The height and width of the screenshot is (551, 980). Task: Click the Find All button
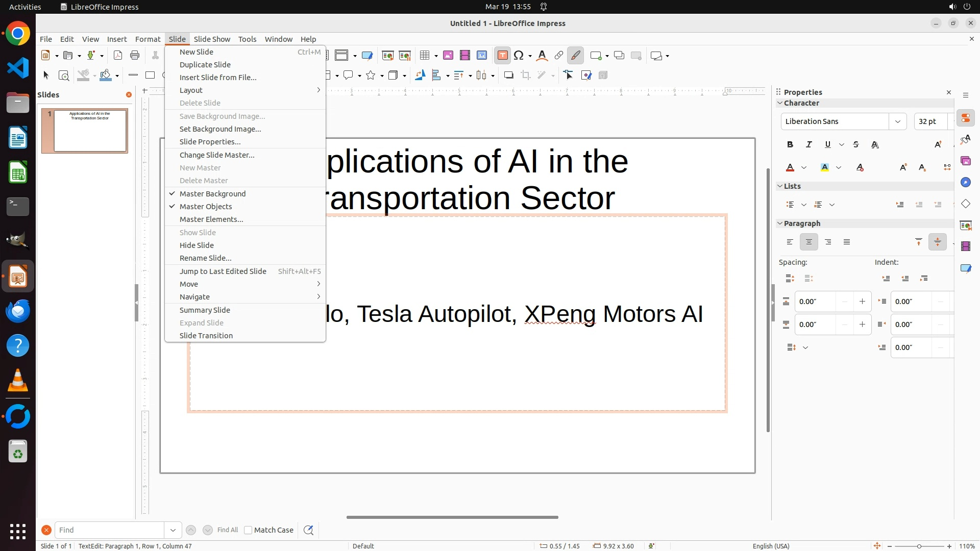point(227,530)
